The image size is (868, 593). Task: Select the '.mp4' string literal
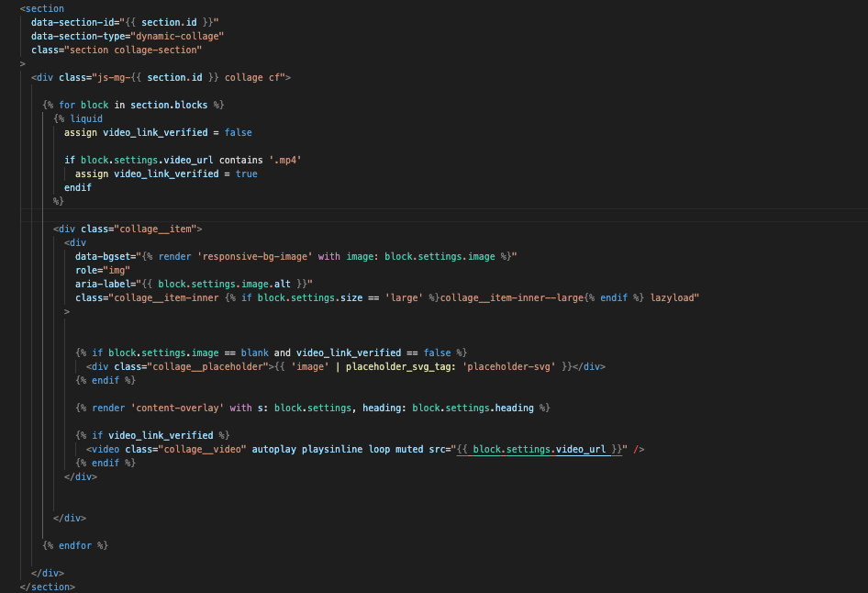click(285, 160)
